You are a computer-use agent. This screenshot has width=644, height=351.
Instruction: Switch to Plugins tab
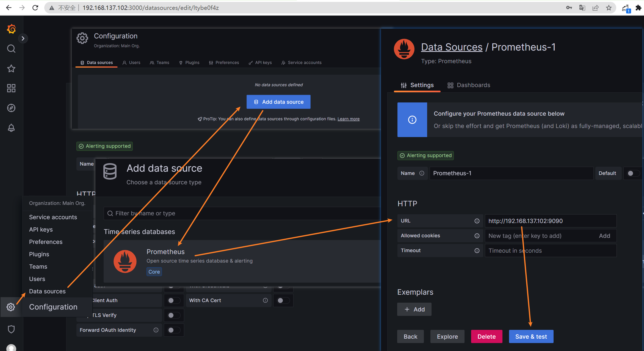point(189,63)
